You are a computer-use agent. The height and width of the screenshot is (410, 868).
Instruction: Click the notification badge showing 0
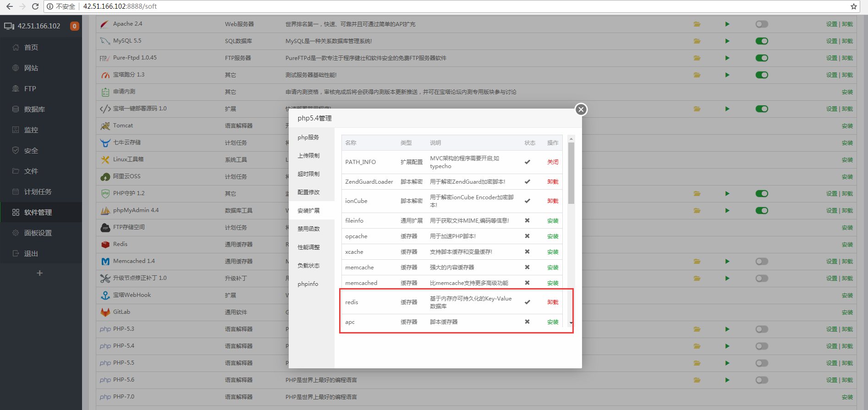74,26
